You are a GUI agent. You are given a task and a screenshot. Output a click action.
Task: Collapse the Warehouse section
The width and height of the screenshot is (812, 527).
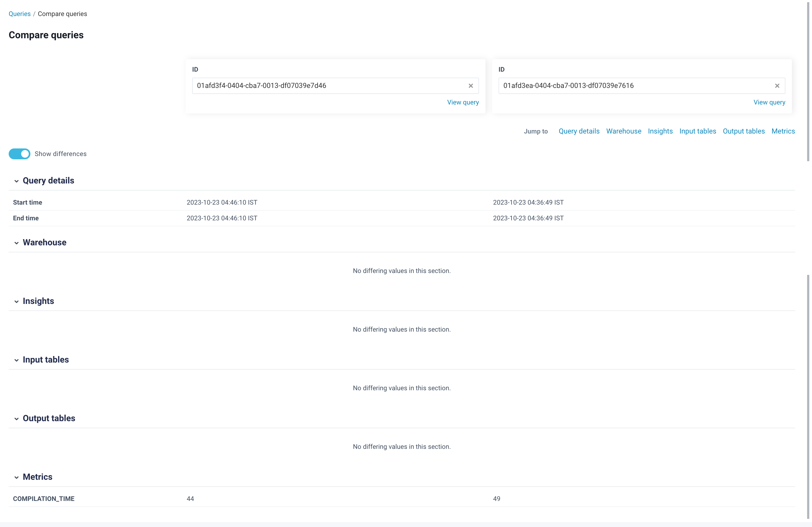(16, 243)
